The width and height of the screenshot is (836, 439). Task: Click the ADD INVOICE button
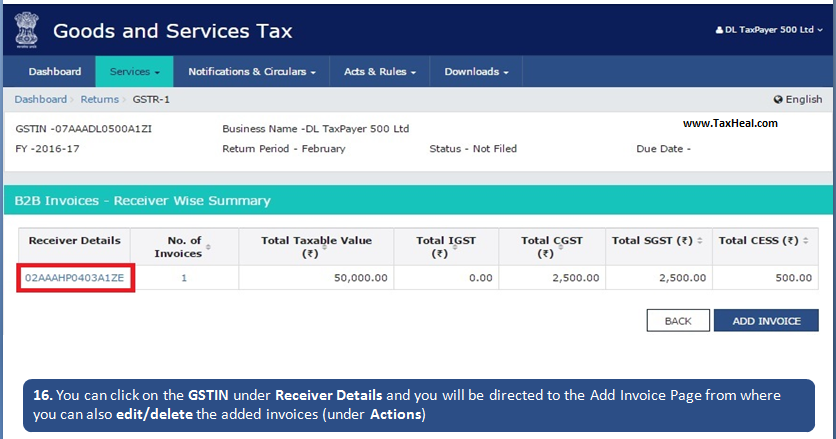(766, 321)
